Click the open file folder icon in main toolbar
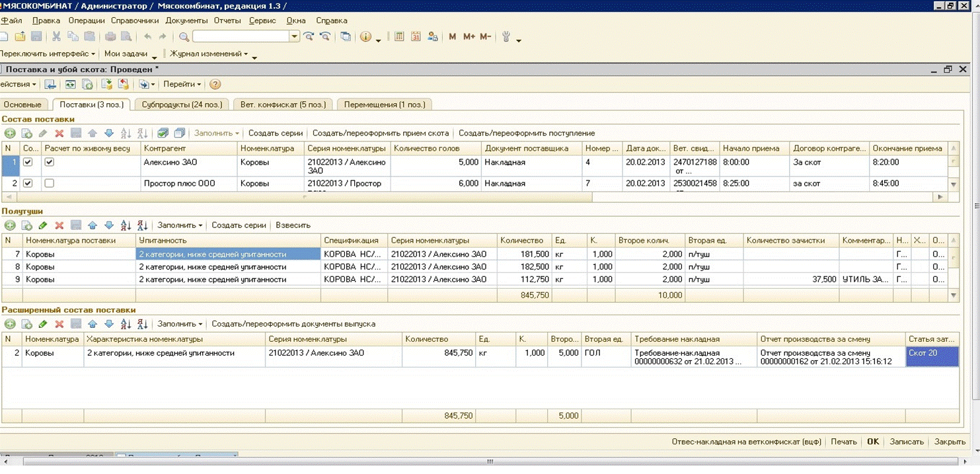980x474 pixels. 20,37
